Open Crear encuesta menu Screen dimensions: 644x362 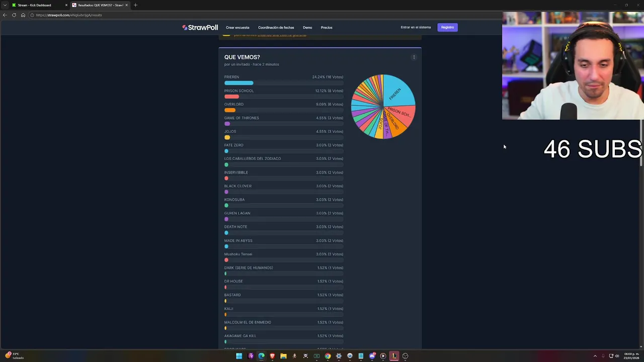click(237, 28)
